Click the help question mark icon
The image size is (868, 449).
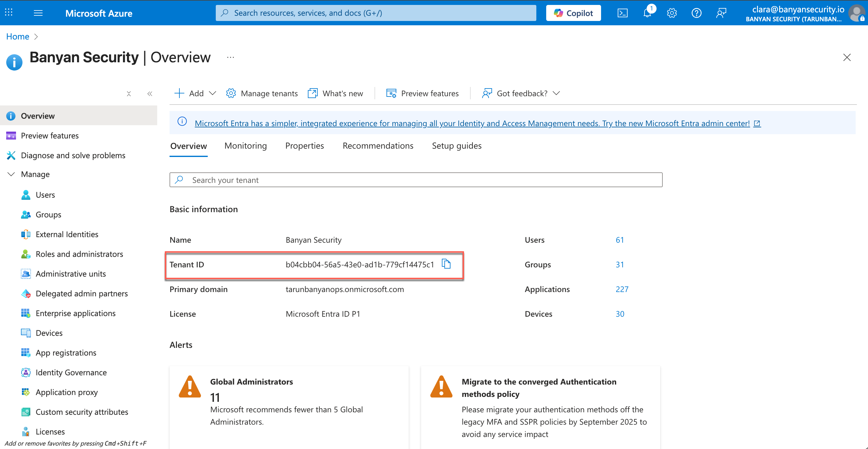(696, 13)
